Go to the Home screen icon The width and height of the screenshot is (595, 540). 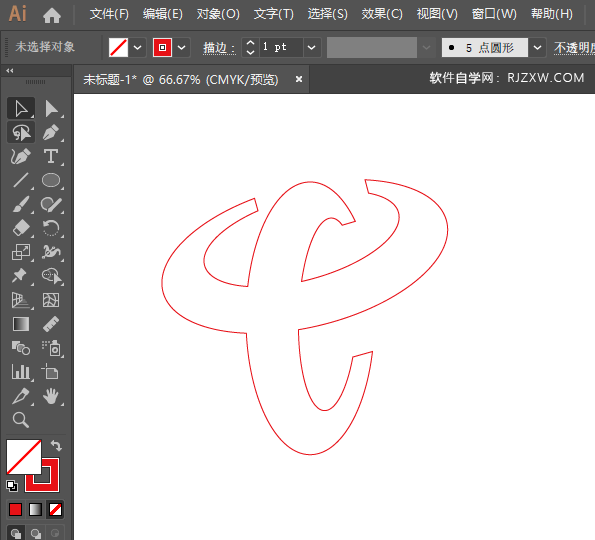52,16
